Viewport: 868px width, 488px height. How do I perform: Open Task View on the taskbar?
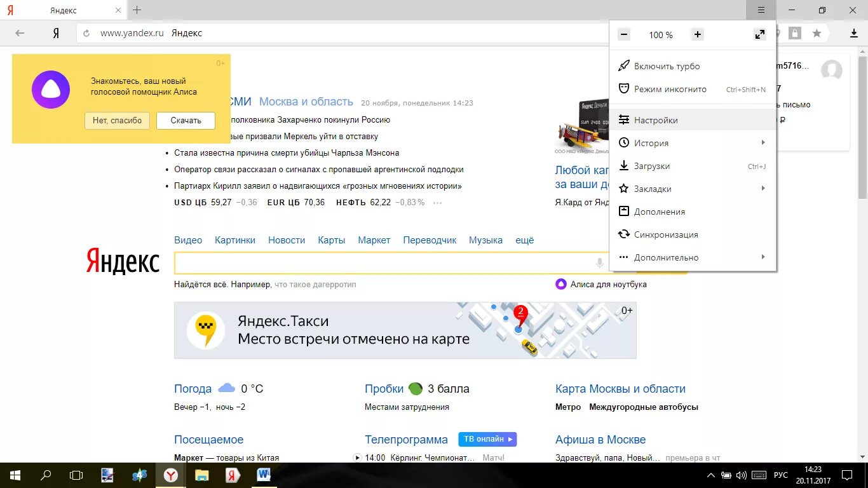76,475
